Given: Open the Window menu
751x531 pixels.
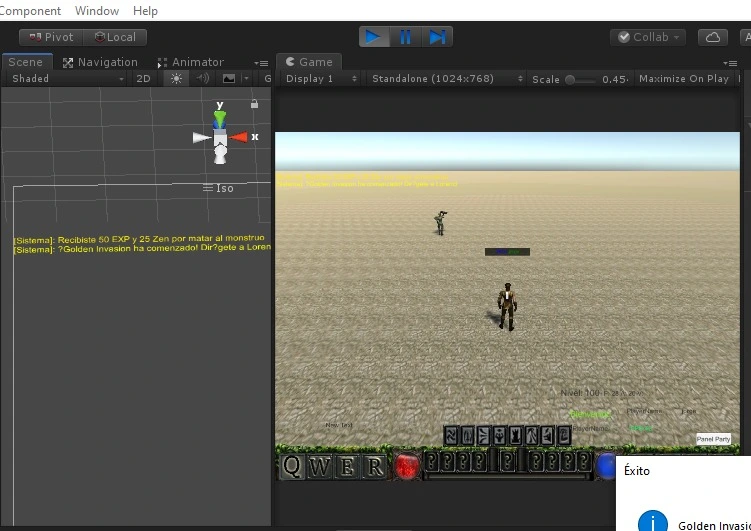Looking at the screenshot, I should tap(97, 11).
